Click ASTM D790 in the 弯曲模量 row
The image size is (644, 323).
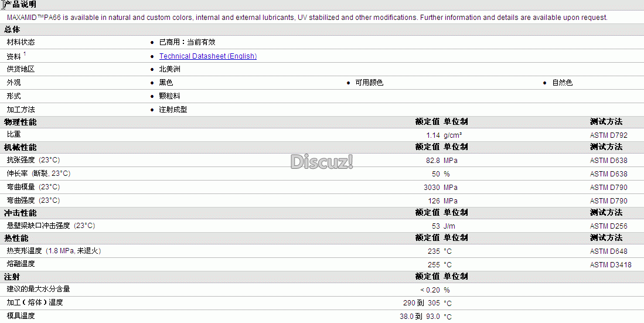tap(609, 188)
